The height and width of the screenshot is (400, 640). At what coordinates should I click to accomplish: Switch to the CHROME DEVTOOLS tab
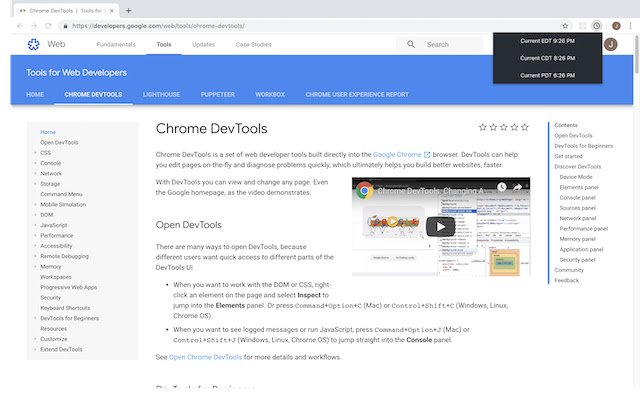click(x=93, y=94)
